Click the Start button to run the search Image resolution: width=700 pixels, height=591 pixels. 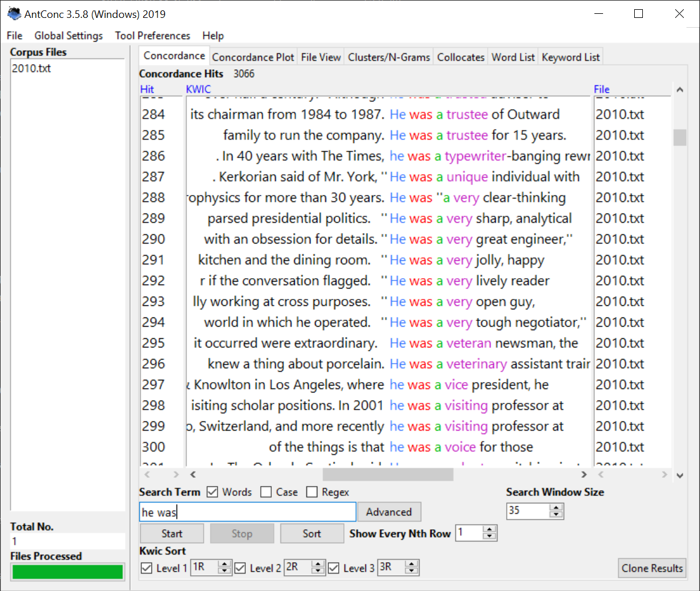pyautogui.click(x=172, y=534)
